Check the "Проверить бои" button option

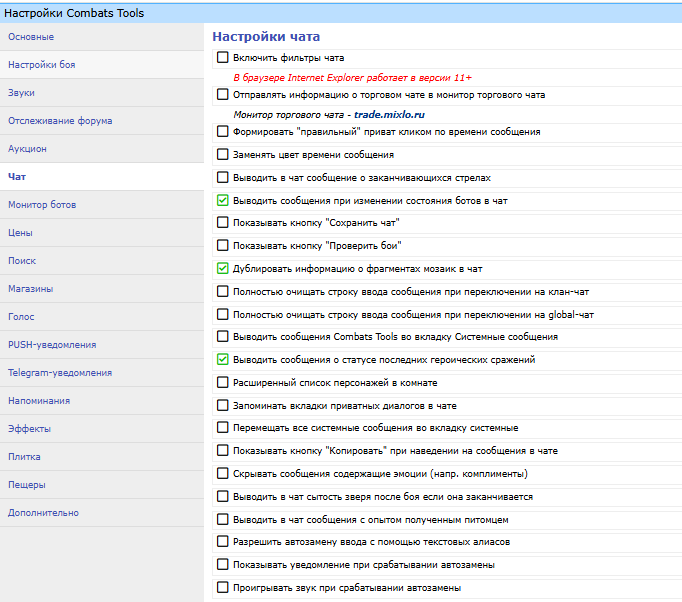click(223, 245)
